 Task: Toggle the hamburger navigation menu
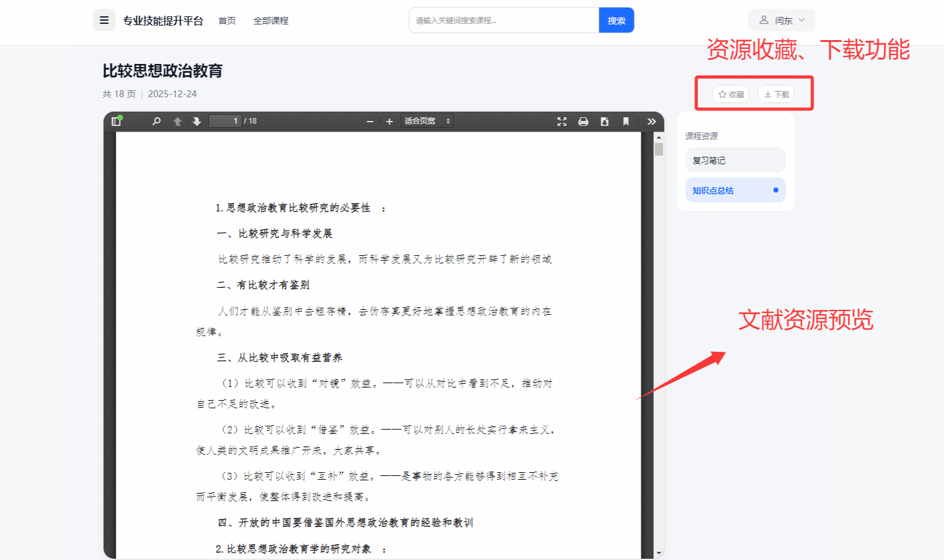click(104, 20)
